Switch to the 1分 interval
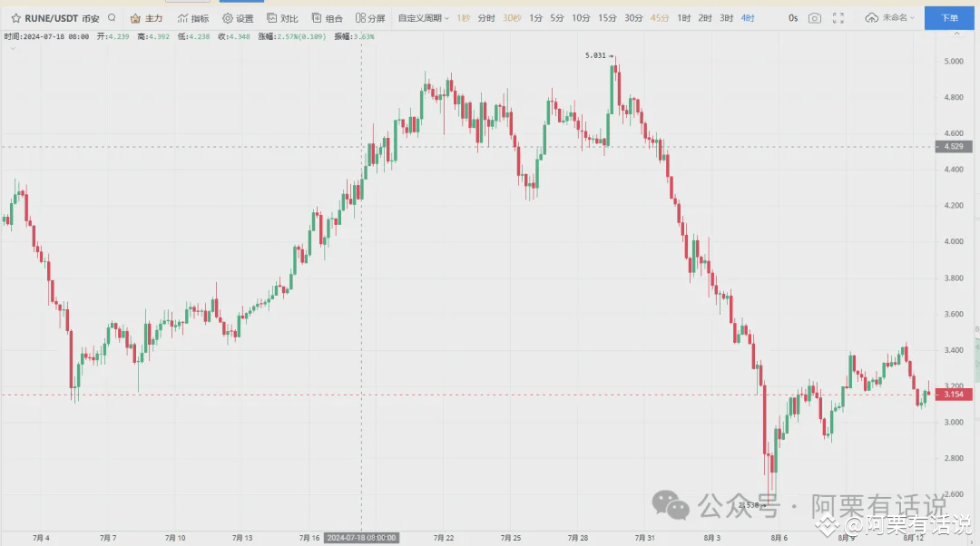 (x=535, y=18)
